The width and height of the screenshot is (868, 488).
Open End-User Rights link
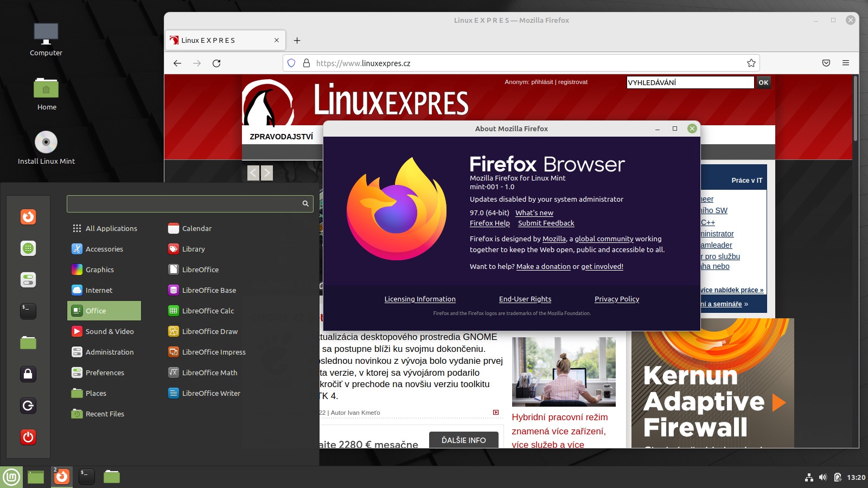click(525, 299)
